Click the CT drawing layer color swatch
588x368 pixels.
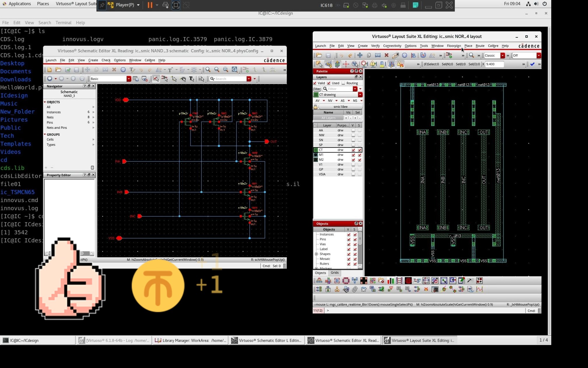(316, 95)
